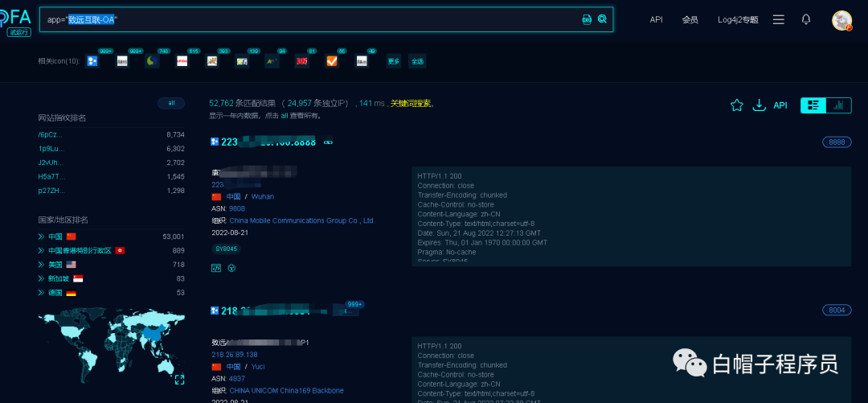Click the ASN 9808 link
868x403 pixels.
tap(237, 208)
